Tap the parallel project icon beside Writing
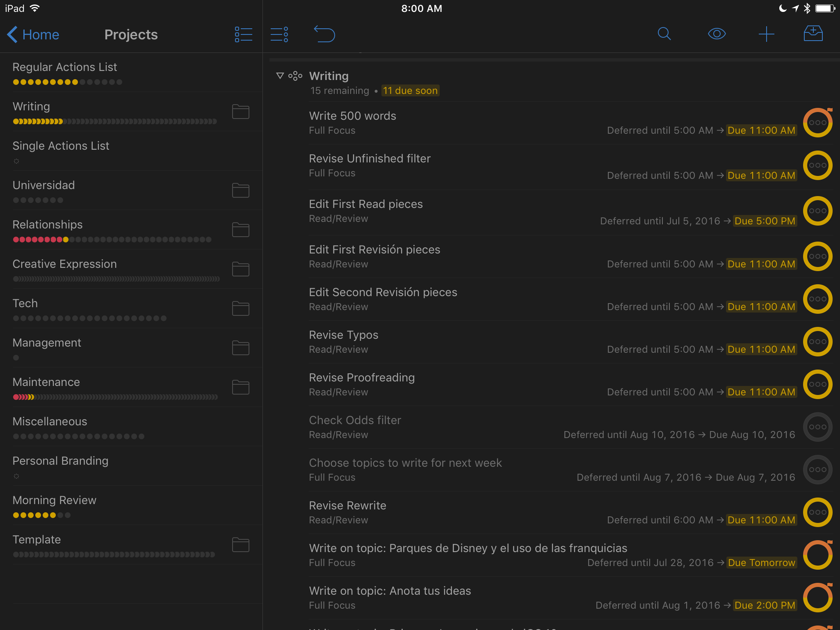This screenshot has width=840, height=630. (x=295, y=76)
